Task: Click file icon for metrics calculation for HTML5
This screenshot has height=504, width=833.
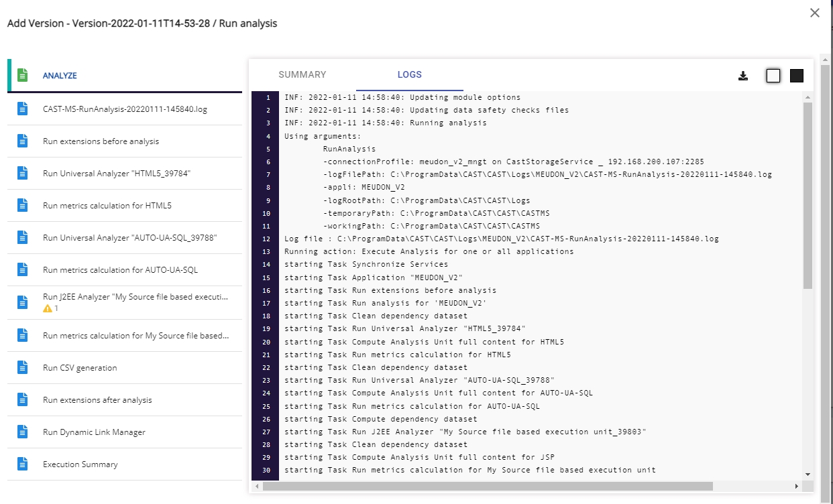Action: click(23, 205)
